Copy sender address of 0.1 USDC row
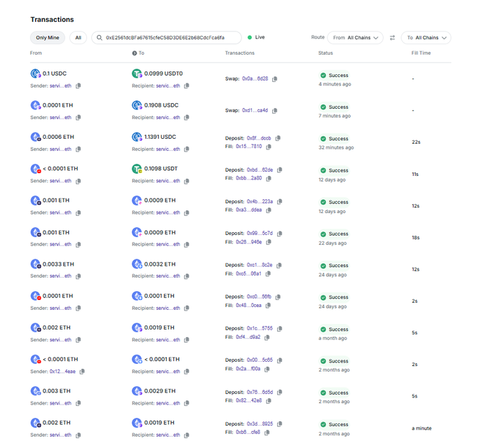The height and width of the screenshot is (448, 477). (78, 86)
